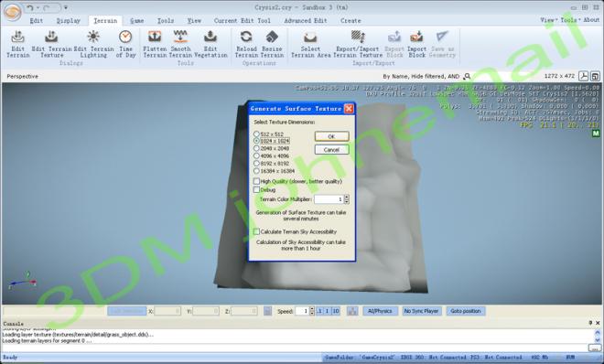Open the Advanced Edit ribbon tab

coord(306,21)
